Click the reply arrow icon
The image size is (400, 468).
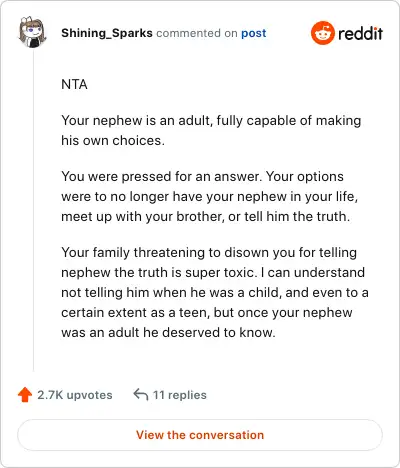coord(141,395)
